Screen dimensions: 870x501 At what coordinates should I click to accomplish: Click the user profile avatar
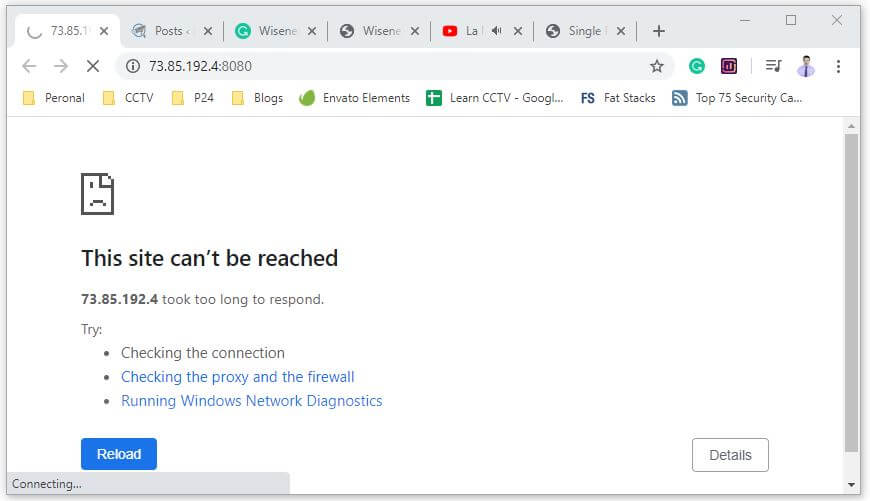[806, 66]
